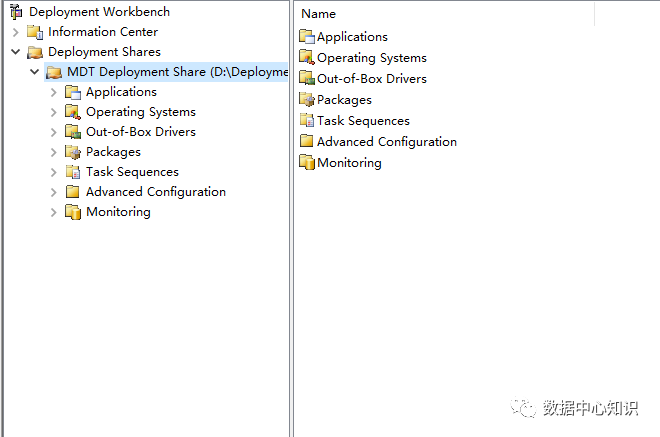Click the MDT Deployment Share folder icon

54,72
